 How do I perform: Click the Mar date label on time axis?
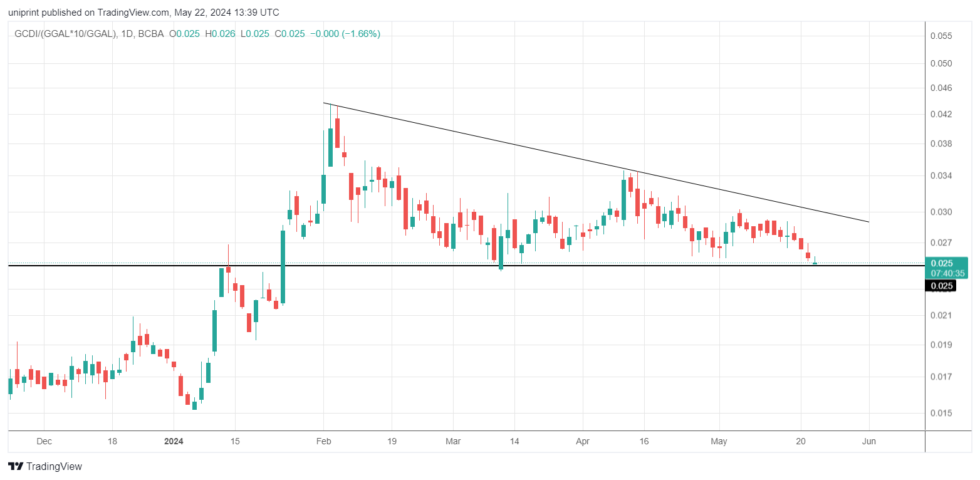coord(452,442)
